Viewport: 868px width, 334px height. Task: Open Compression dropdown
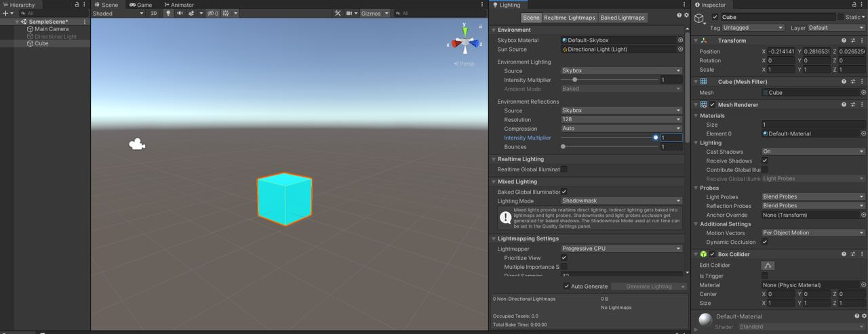coord(621,128)
